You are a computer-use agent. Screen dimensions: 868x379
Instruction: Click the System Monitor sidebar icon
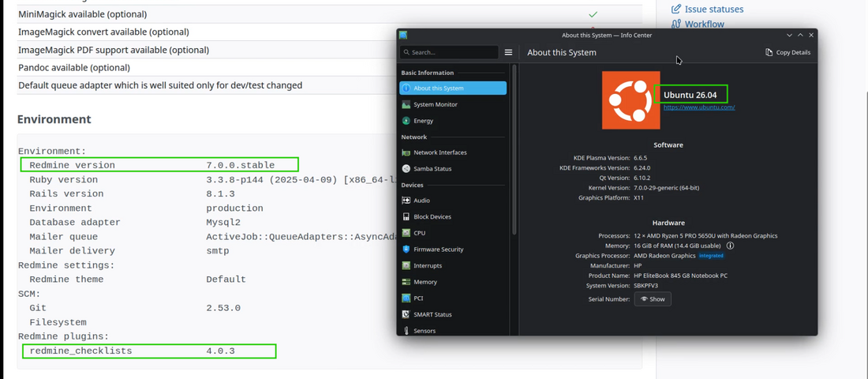[406, 105]
